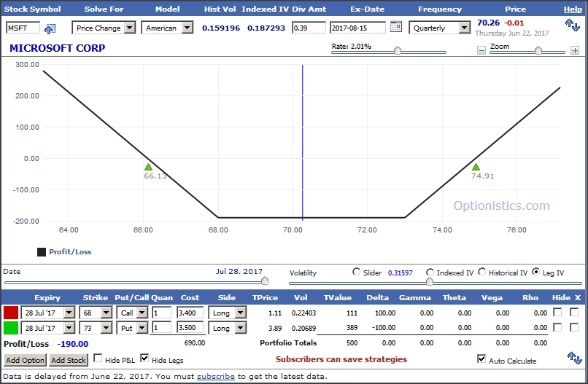
Task: Uncheck the Auto Calculate checkbox
Action: coord(481,359)
